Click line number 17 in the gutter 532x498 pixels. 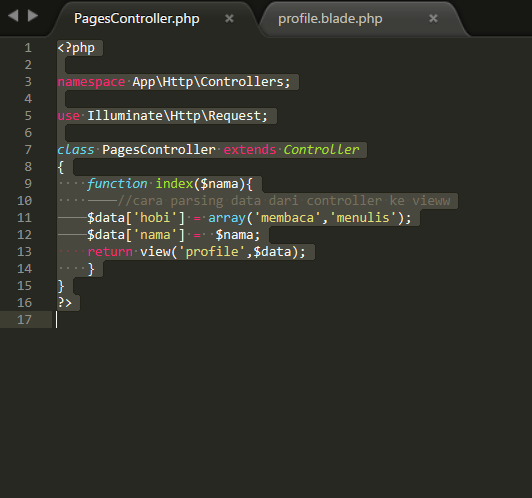pyautogui.click(x=24, y=320)
